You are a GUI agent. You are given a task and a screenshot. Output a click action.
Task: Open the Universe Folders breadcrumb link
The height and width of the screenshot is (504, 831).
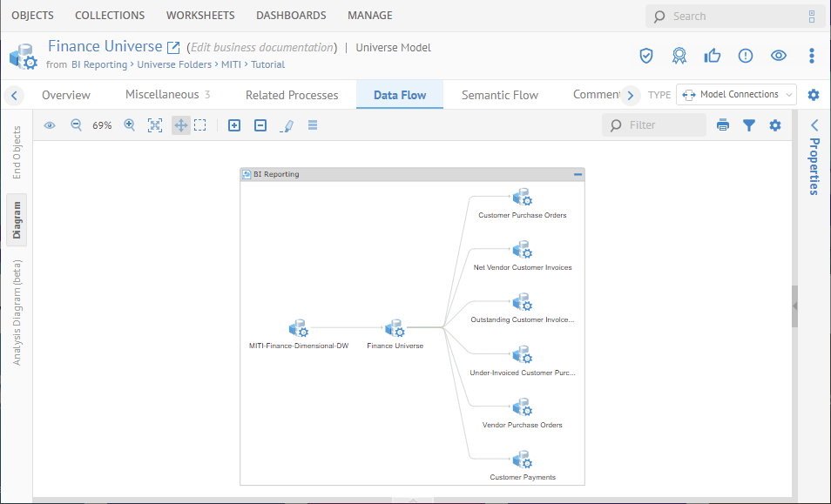174,64
